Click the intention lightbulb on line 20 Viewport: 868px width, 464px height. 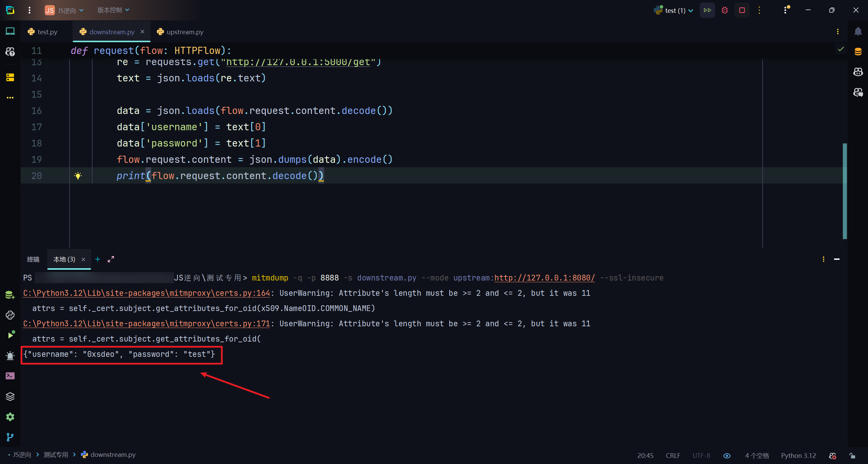click(78, 176)
